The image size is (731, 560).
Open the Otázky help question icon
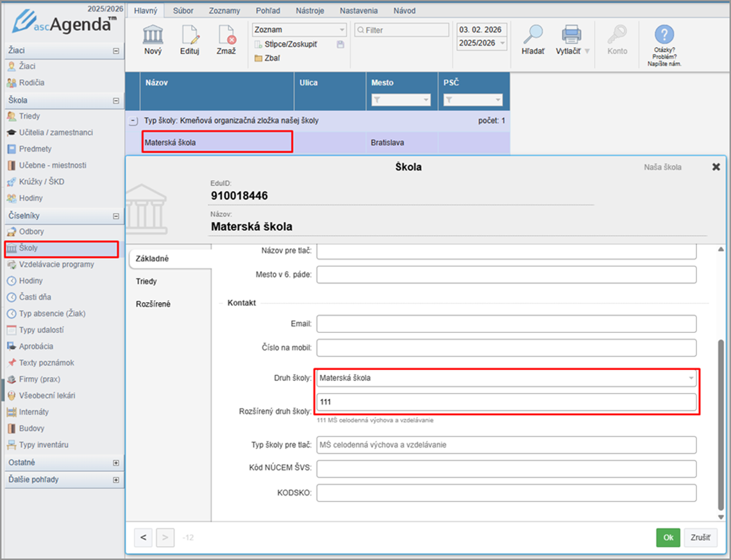coord(664,35)
